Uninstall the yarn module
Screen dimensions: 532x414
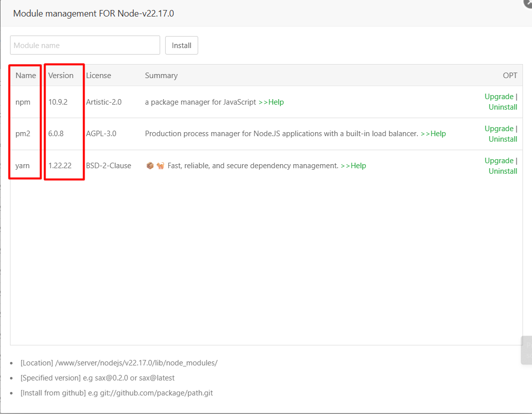(x=502, y=171)
